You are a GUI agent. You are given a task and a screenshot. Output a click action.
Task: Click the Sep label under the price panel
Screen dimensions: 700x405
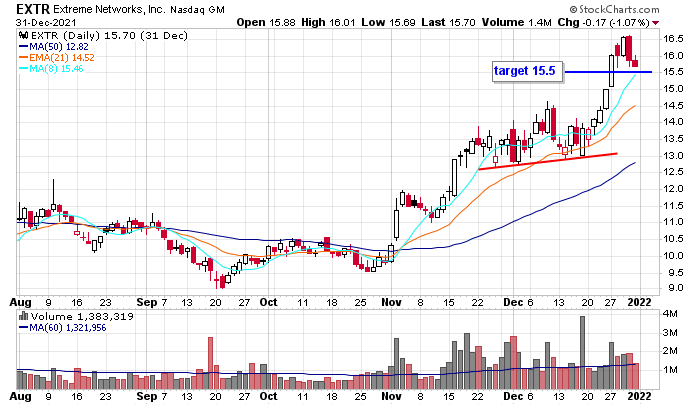pos(147,302)
